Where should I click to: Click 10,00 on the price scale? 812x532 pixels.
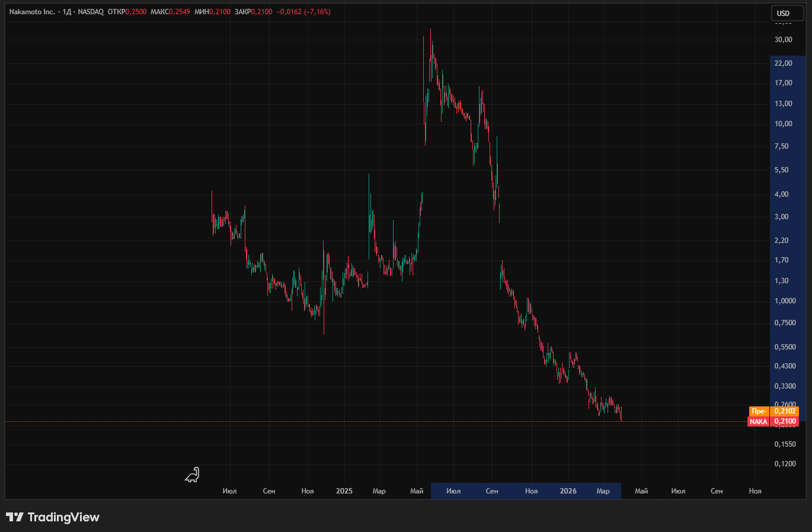(x=783, y=124)
